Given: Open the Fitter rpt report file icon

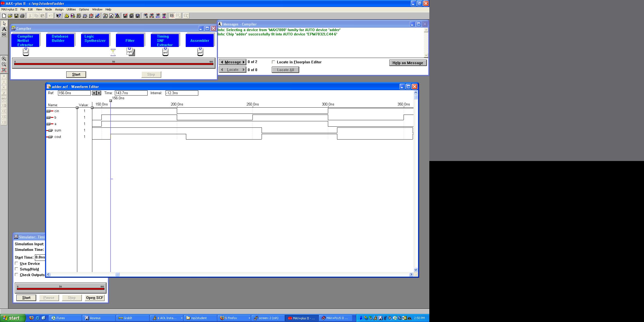Looking at the screenshot, I should [130, 52].
